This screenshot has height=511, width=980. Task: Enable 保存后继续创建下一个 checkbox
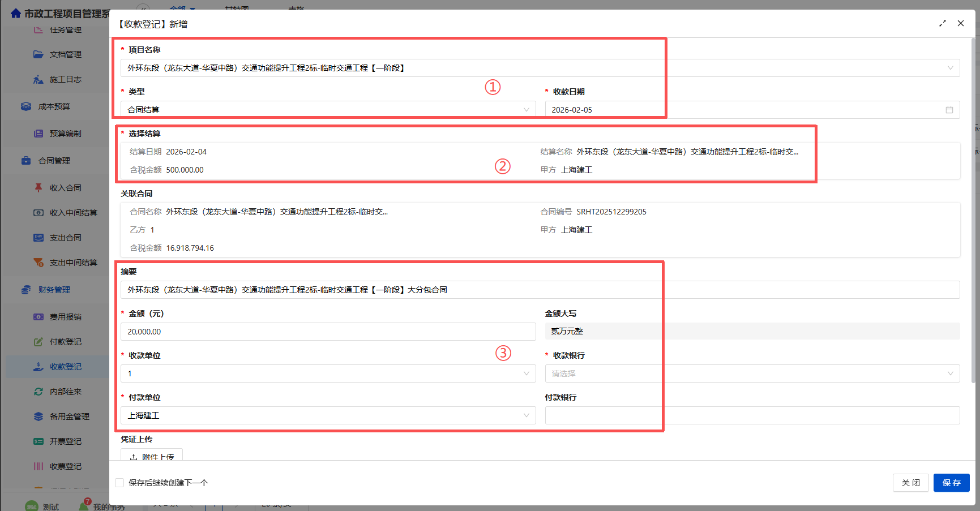[119, 483]
